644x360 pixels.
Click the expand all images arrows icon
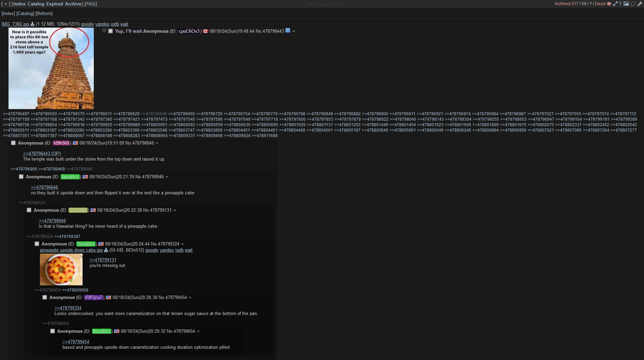[x=615, y=4]
